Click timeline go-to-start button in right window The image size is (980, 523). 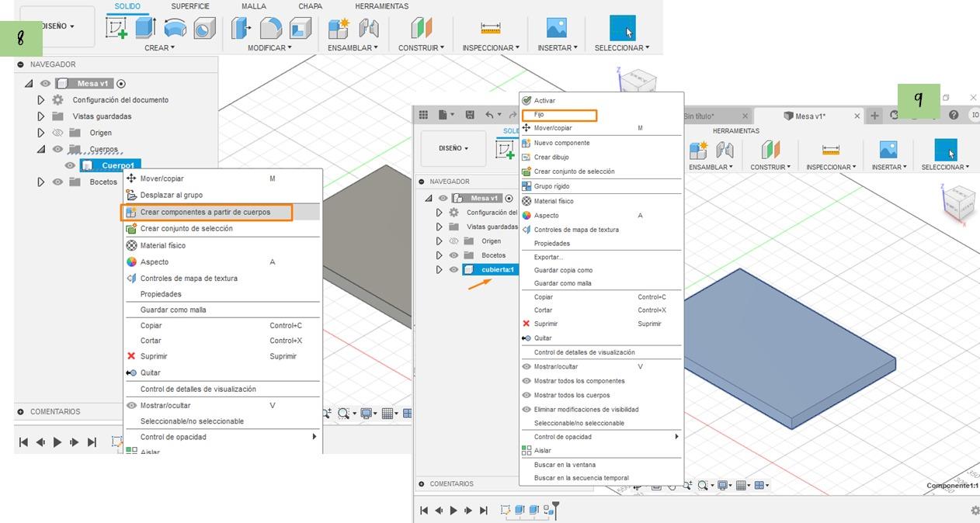tap(424, 511)
